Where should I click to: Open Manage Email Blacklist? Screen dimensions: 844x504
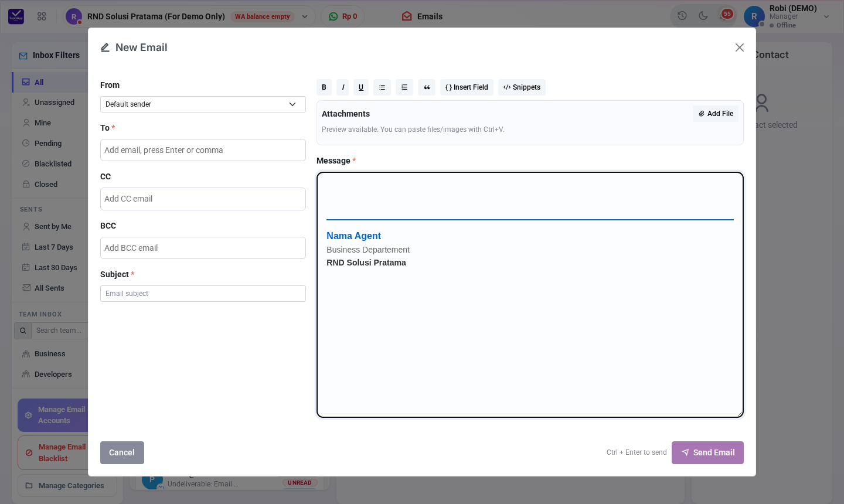[54, 453]
